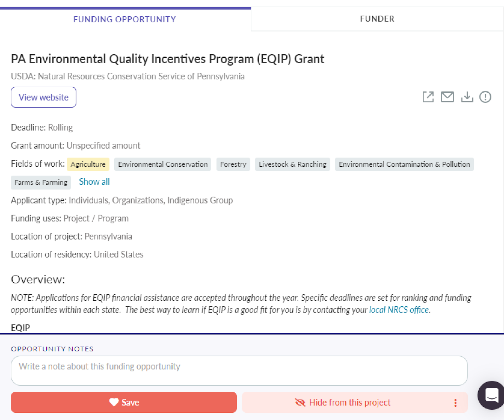Switch to the FUNDER tab

(x=377, y=19)
